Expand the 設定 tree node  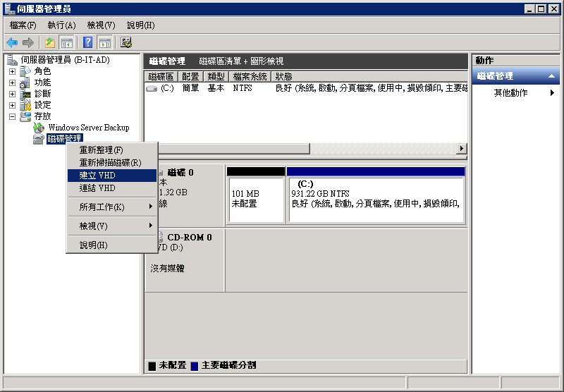[12, 105]
